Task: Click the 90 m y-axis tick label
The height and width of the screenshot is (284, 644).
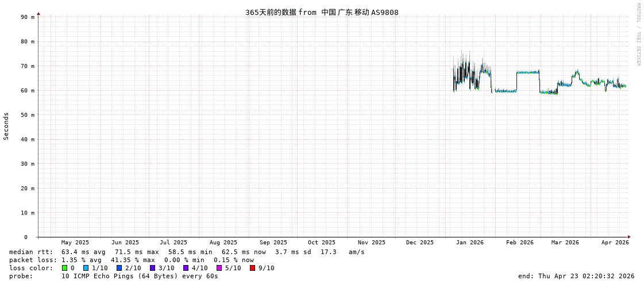Action: tap(28, 17)
